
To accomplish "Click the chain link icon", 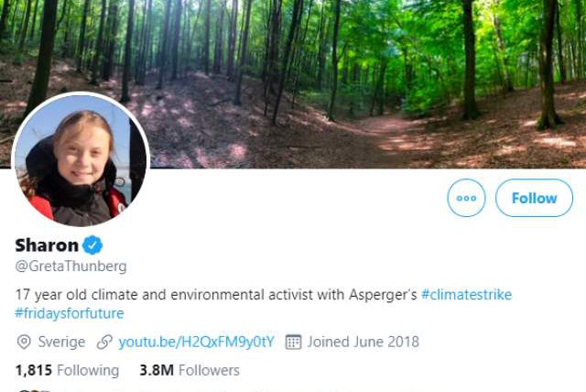I will tap(104, 342).
